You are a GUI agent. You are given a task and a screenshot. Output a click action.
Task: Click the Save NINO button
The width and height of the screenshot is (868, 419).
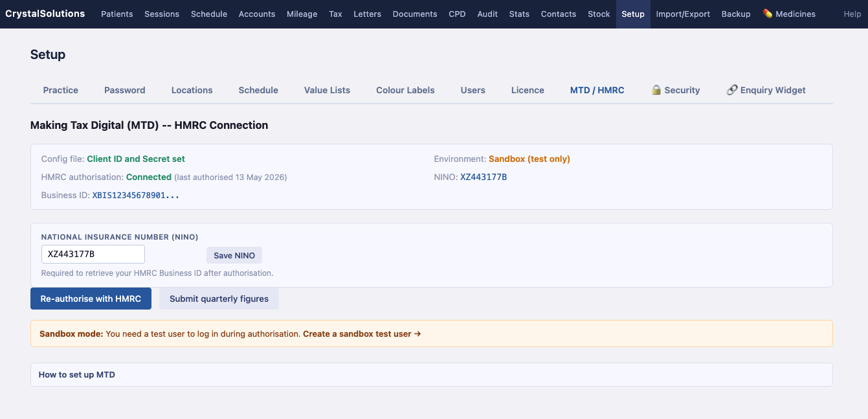234,255
